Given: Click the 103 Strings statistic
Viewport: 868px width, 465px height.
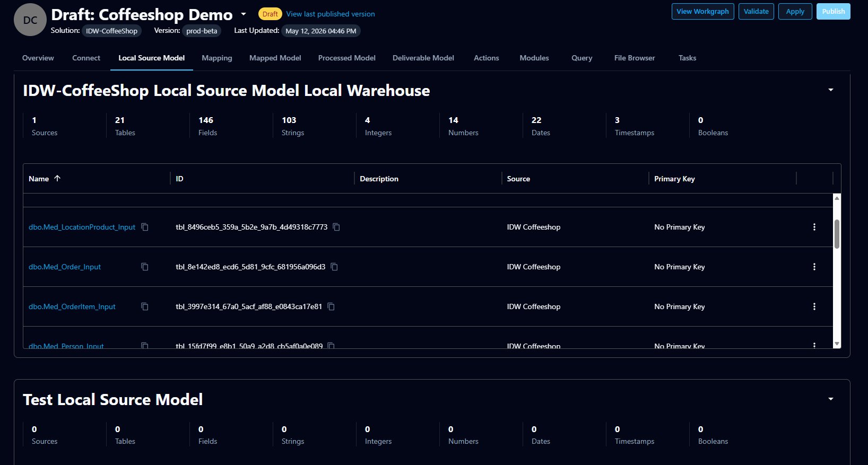Looking at the screenshot, I should [x=293, y=126].
